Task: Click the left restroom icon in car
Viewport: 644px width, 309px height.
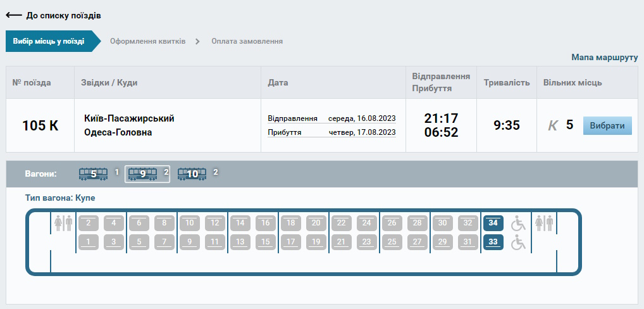Action: pos(64,224)
